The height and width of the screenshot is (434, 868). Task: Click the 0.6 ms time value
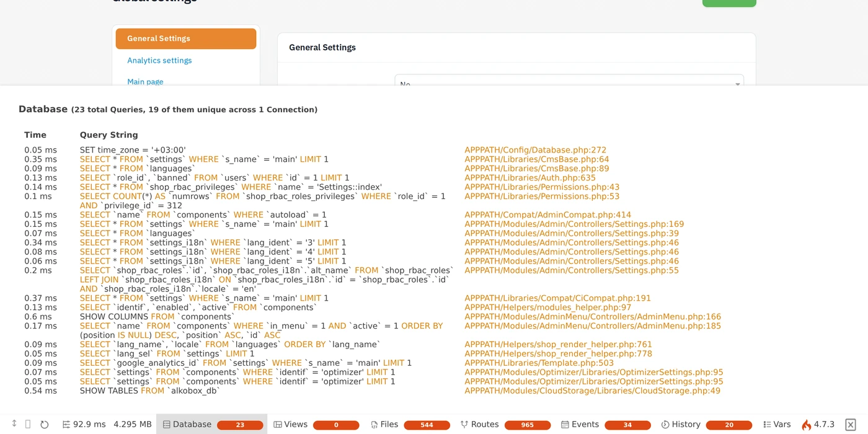pyautogui.click(x=38, y=317)
